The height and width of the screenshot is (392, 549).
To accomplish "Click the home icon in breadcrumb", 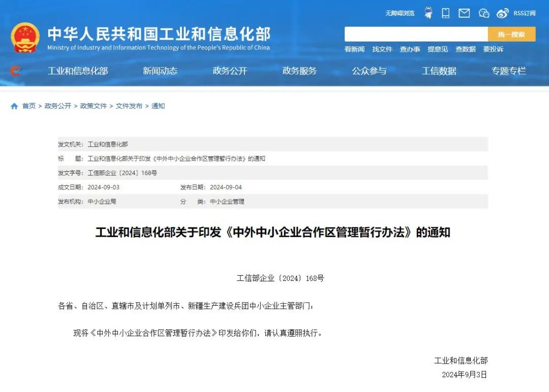I will [x=14, y=106].
